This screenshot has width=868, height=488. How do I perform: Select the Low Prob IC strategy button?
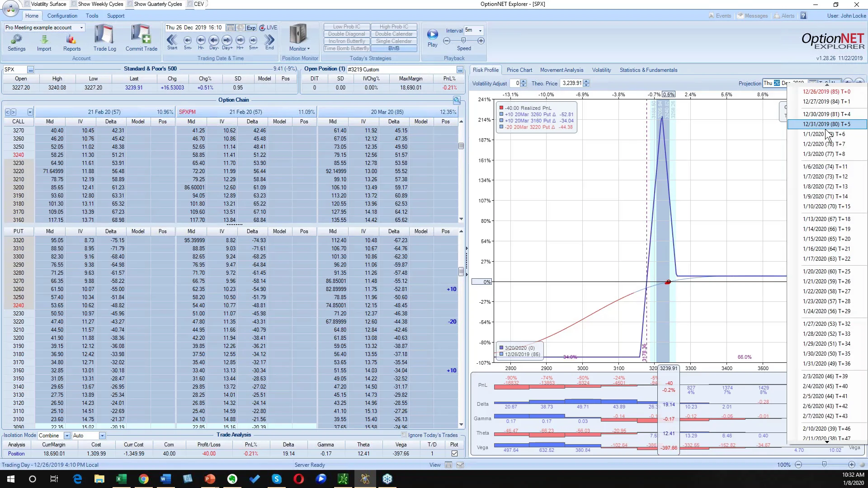(347, 27)
